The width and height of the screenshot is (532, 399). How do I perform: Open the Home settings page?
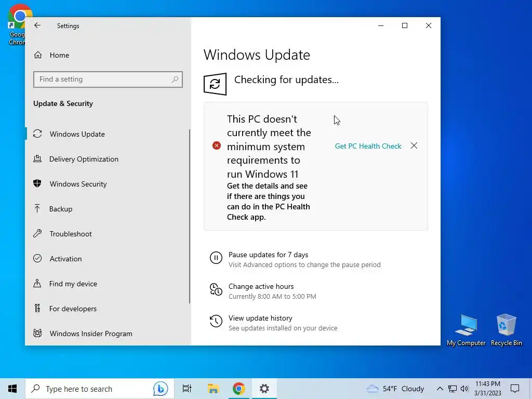click(x=108, y=55)
